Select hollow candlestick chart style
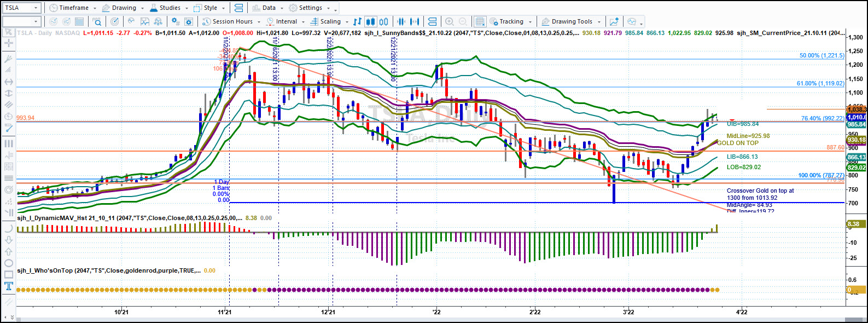The height and width of the screenshot is (323, 868). point(384,21)
